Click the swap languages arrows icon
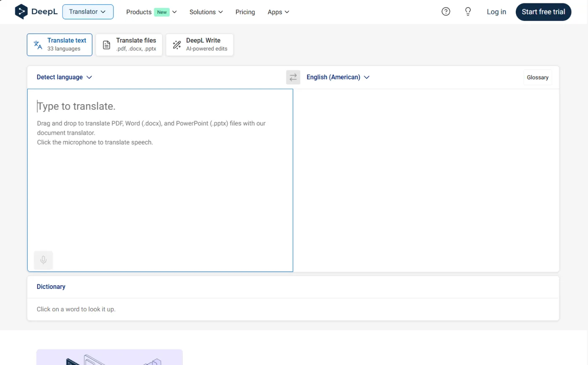This screenshot has width=588, height=365. click(293, 77)
